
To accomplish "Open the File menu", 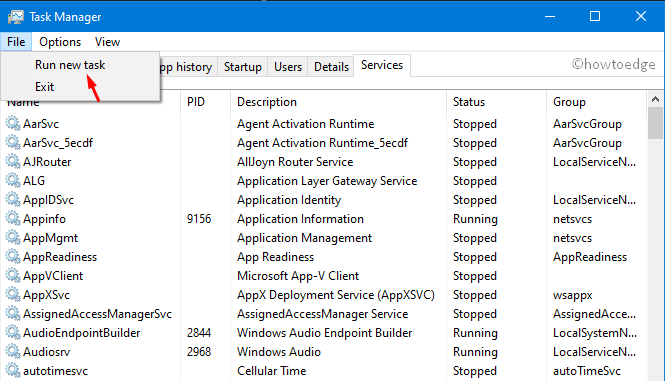I will 16,42.
